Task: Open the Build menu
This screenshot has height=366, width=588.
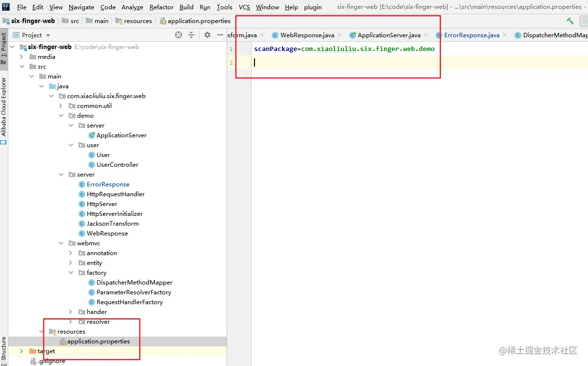Action: pyautogui.click(x=186, y=7)
